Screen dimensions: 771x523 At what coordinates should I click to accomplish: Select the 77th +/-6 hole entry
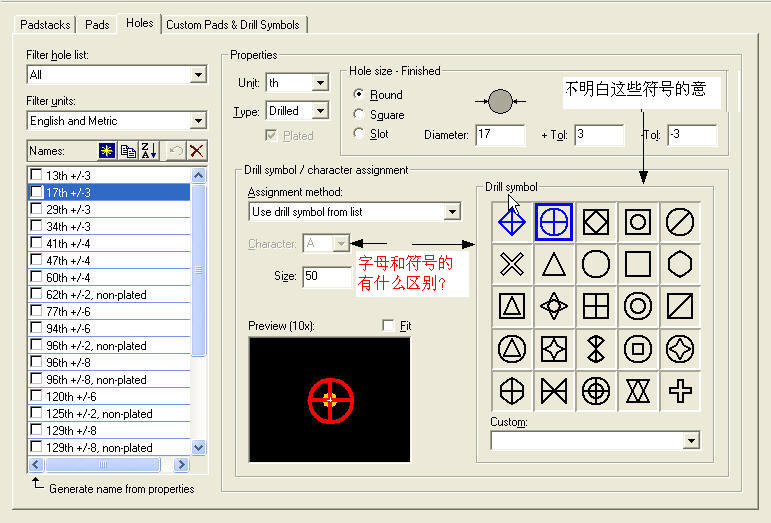point(109,311)
